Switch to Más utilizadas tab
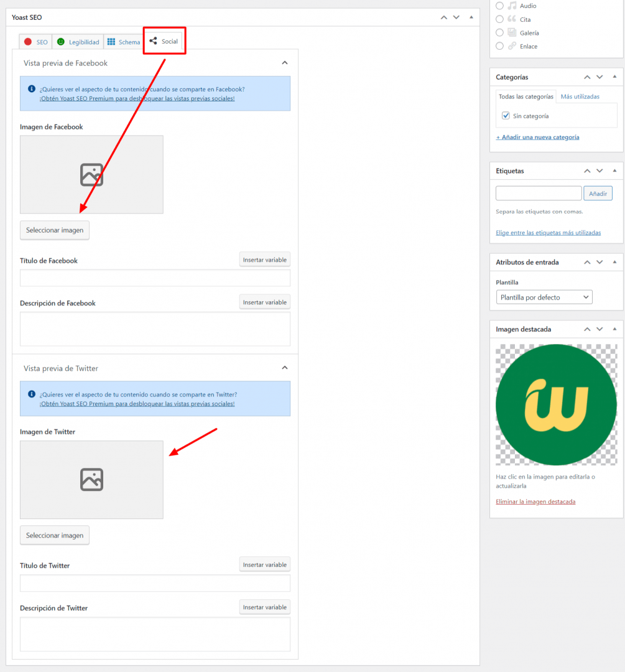This screenshot has height=672, width=625. (x=580, y=96)
